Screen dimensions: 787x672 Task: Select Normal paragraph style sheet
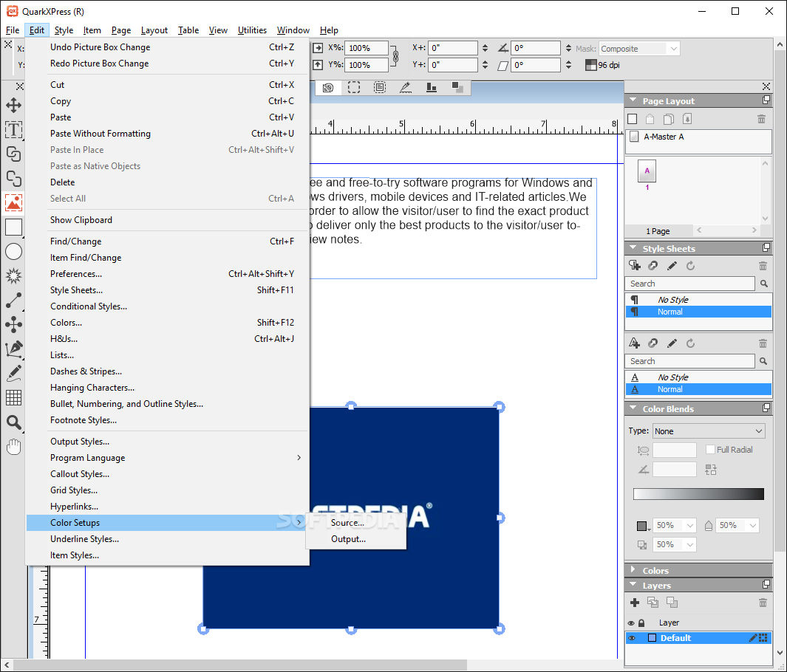click(698, 312)
